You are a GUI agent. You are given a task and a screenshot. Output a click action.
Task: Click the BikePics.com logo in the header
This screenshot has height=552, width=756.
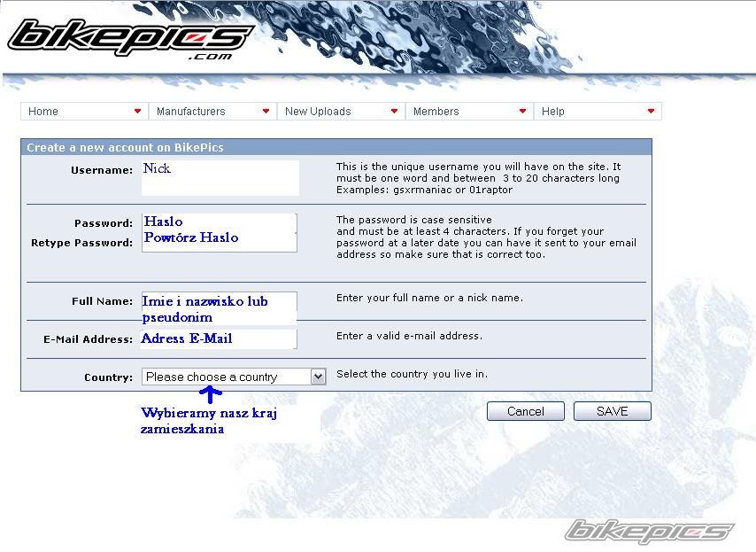pyautogui.click(x=131, y=39)
